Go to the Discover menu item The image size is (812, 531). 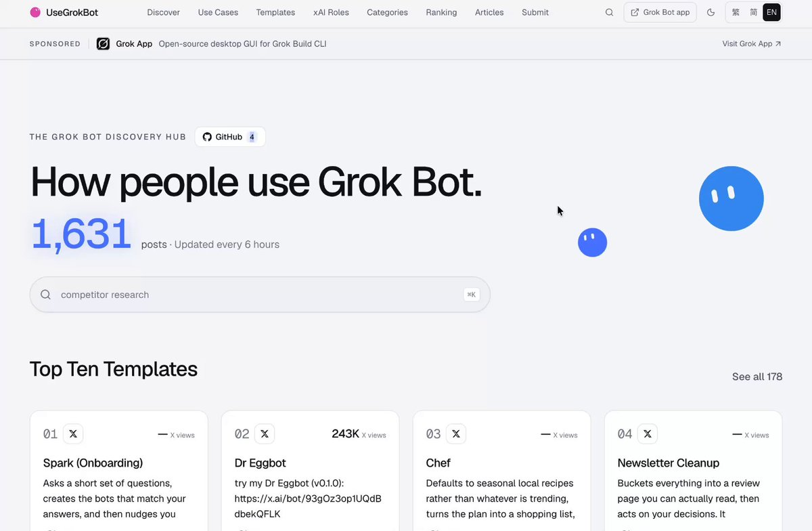pos(163,12)
